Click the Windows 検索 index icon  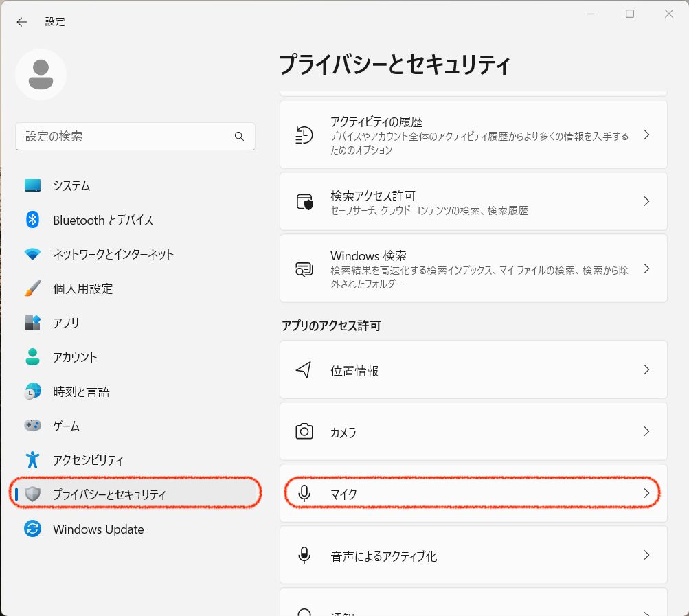click(x=304, y=269)
